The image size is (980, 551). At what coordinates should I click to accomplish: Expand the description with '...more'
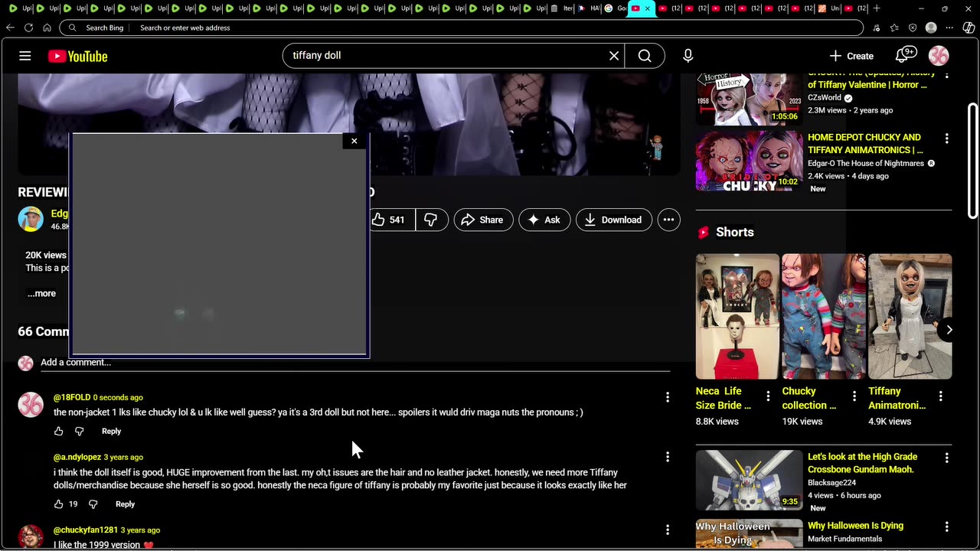point(41,293)
